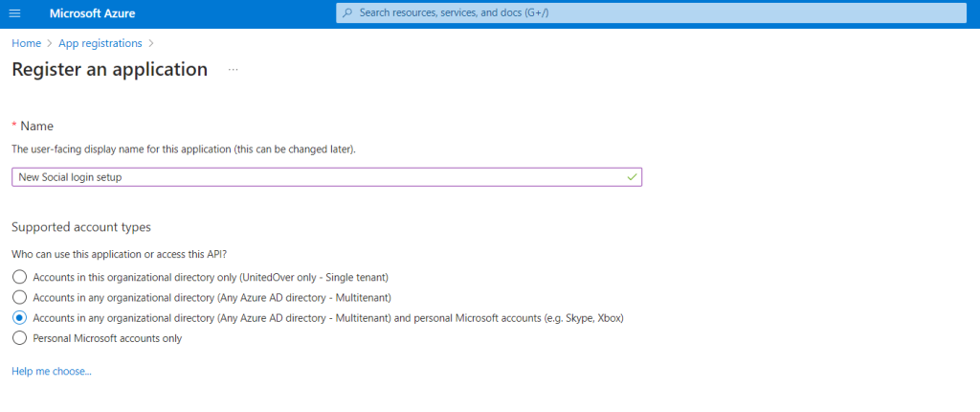Select Multitenant Azure AD directory only option
Image resolution: width=980 pixels, height=412 pixels.
(x=19, y=297)
